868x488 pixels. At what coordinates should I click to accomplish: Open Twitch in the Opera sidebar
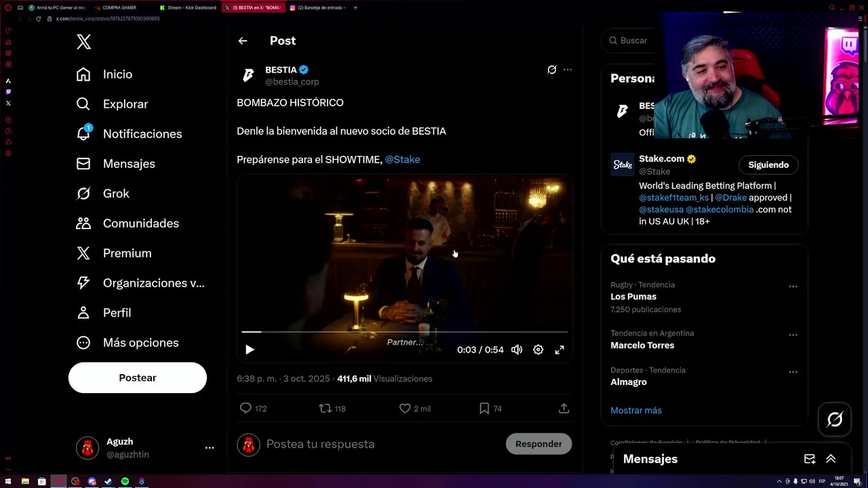(x=8, y=91)
